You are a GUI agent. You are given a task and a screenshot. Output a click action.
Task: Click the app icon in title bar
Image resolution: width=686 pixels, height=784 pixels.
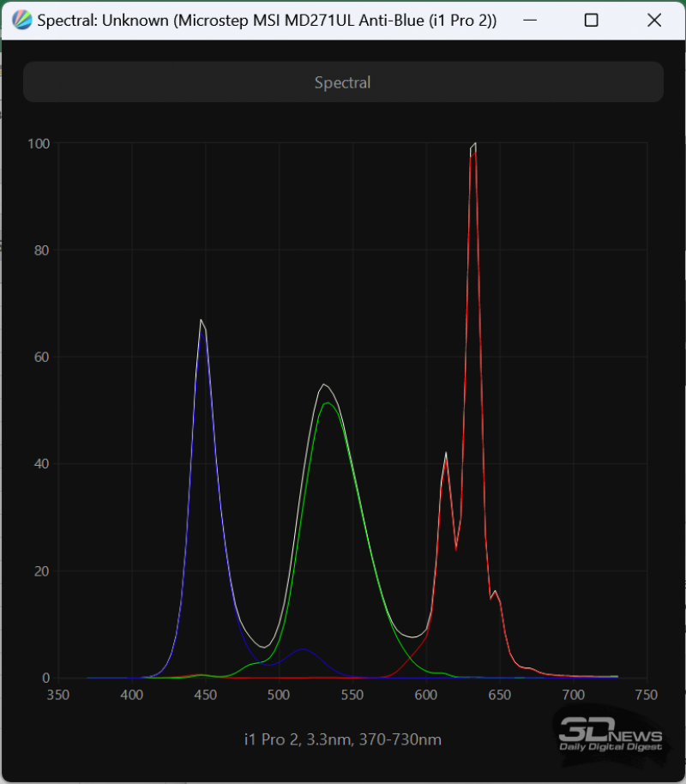click(x=22, y=21)
